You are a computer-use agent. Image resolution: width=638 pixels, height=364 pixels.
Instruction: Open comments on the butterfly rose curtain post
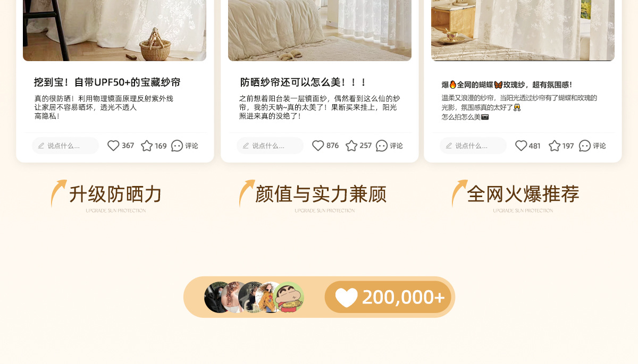coord(592,146)
